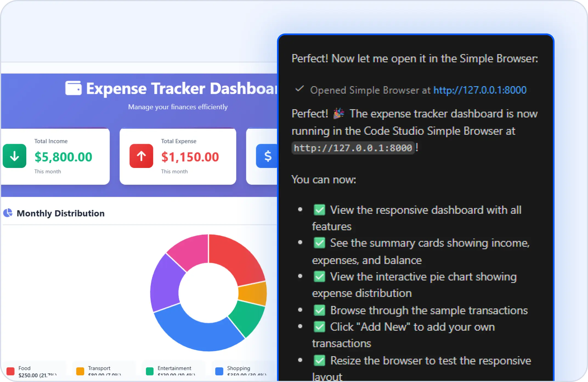Viewport: 588px width, 382px height.
Task: Click the checkmark beside Opened Simple Browser
Action: [x=299, y=89]
